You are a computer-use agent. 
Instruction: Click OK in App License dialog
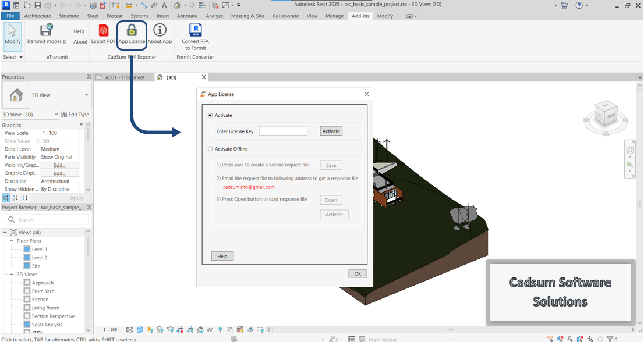coord(358,274)
